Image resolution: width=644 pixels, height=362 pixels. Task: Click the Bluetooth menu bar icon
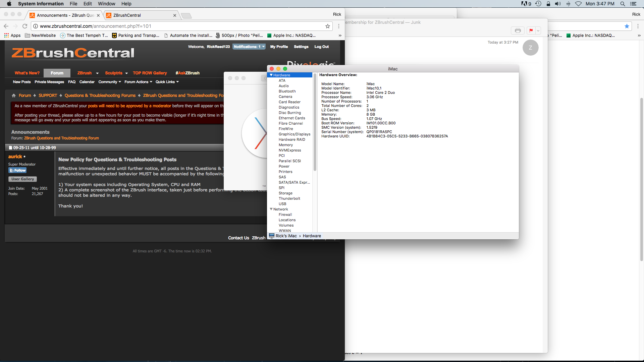tap(568, 4)
